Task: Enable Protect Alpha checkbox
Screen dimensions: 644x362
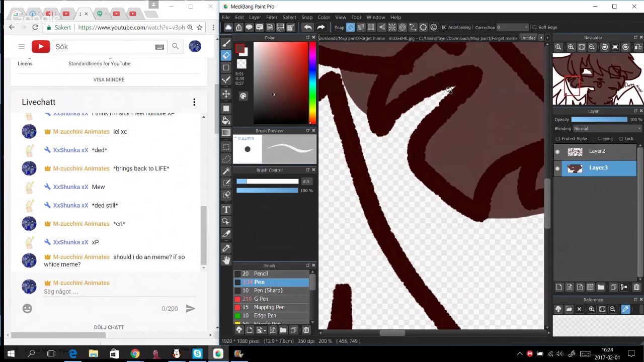Action: click(x=557, y=139)
